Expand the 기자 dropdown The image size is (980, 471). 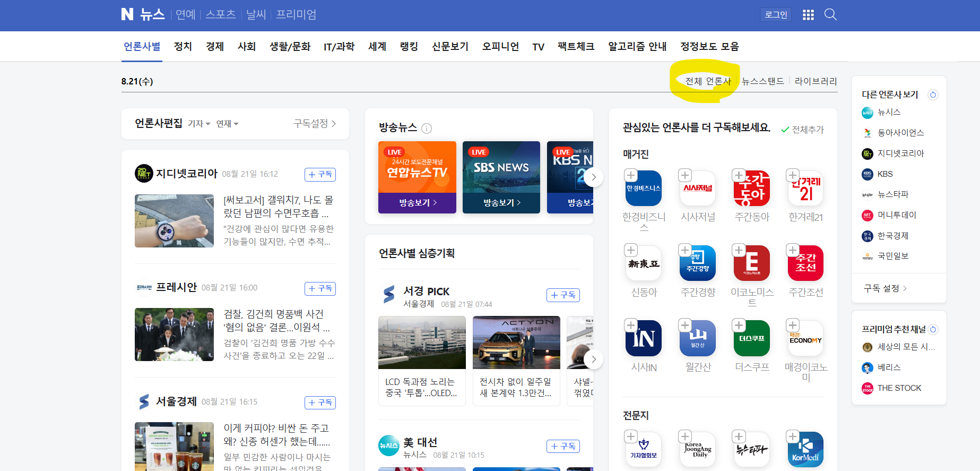click(x=199, y=124)
